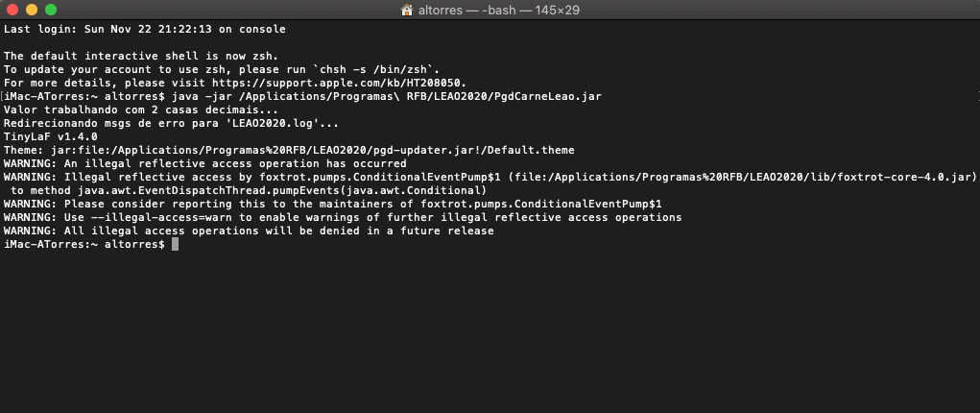Click the home folder icon in title bar
Viewport: 980px width, 413px height.
pyautogui.click(x=406, y=10)
